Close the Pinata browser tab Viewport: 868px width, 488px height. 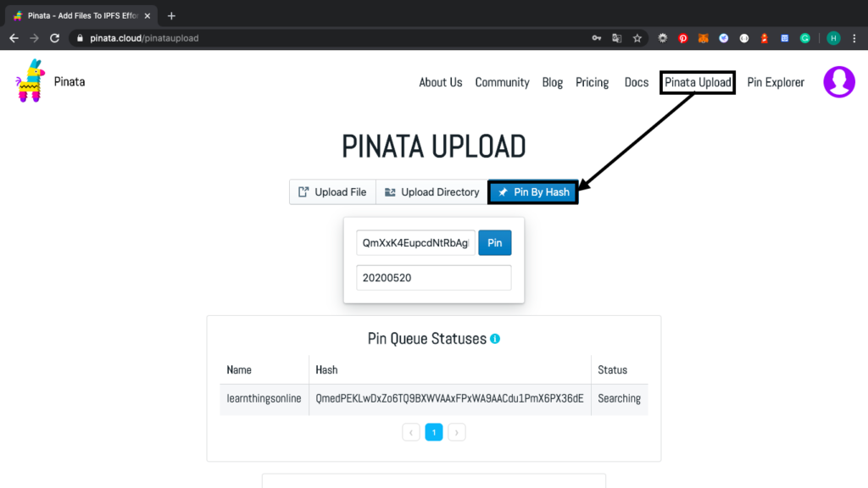(147, 16)
